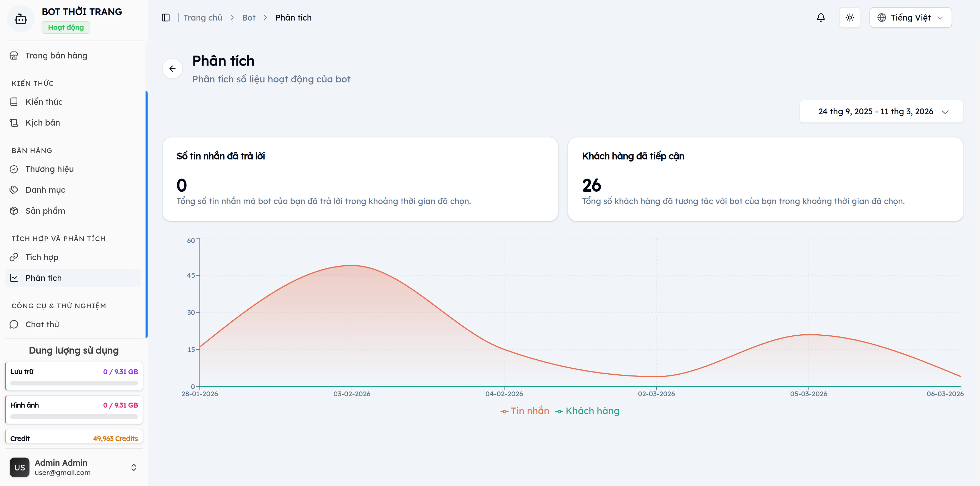This screenshot has width=980, height=486.
Task: Click the back arrow button
Action: [x=172, y=68]
